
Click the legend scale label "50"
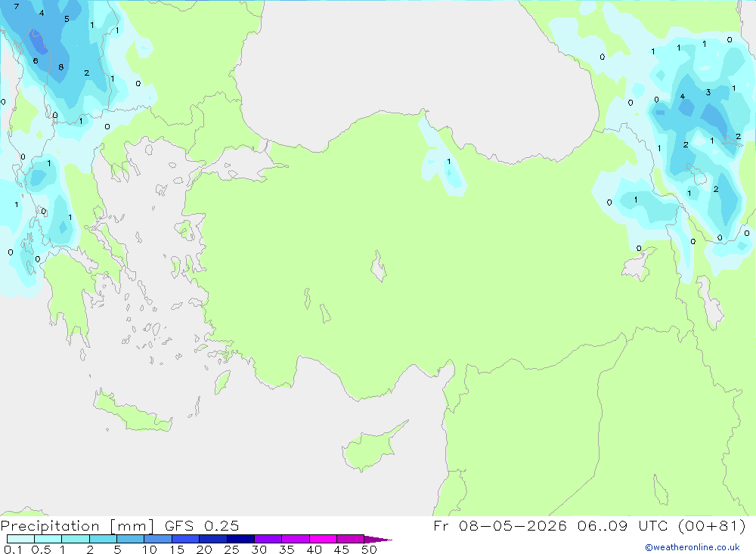(370, 549)
